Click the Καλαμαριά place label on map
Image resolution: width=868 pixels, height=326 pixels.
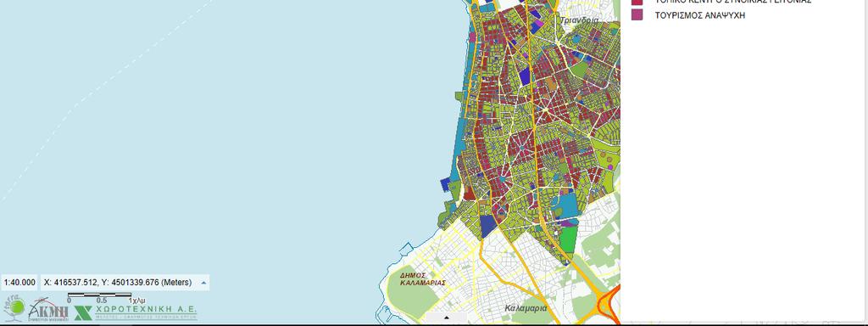click(x=526, y=308)
